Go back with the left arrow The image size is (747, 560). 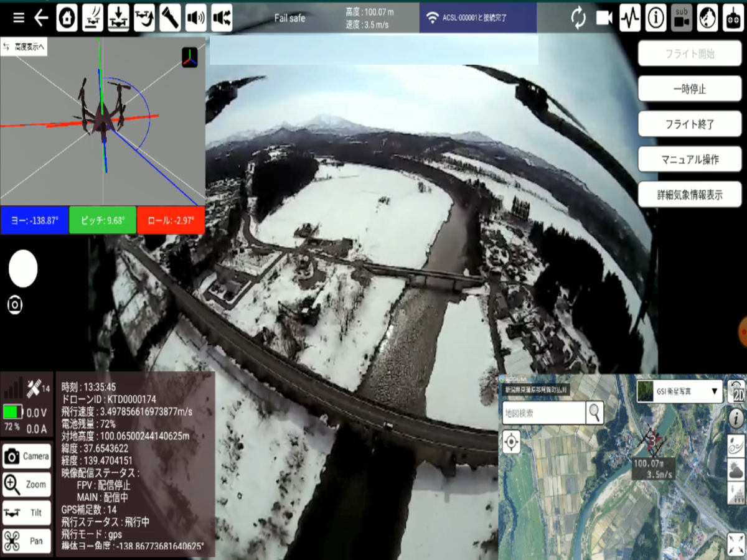pos(41,17)
